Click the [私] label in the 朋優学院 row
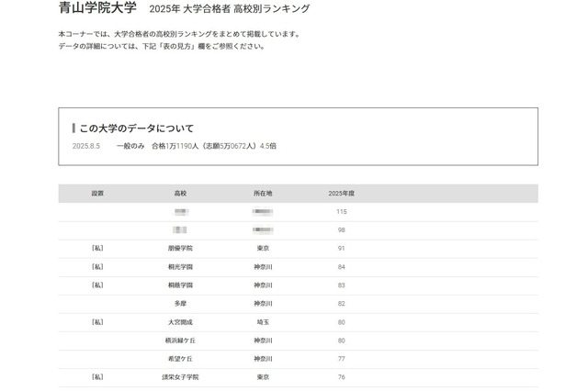Viewport: 588px width, 391px height. 97,249
